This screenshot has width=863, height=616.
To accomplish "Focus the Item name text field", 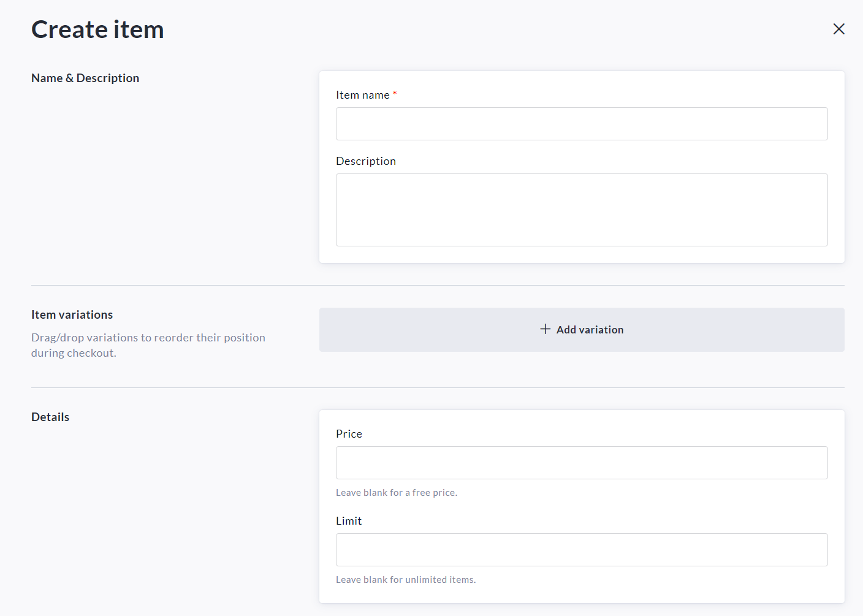I will [581, 124].
